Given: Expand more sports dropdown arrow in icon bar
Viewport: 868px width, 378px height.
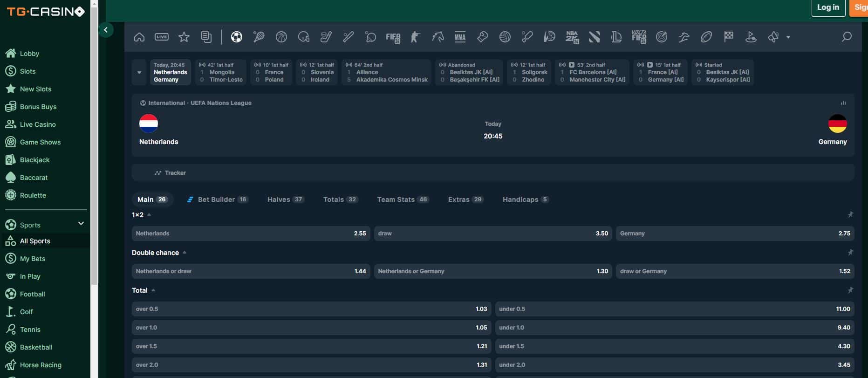Looking at the screenshot, I should pyautogui.click(x=788, y=37).
